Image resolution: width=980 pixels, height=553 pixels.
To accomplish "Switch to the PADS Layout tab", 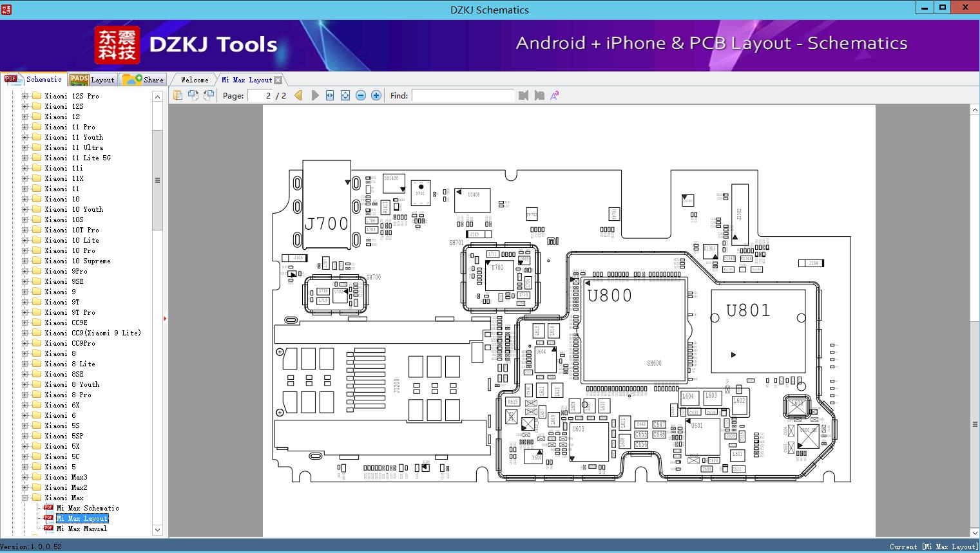I will click(93, 79).
